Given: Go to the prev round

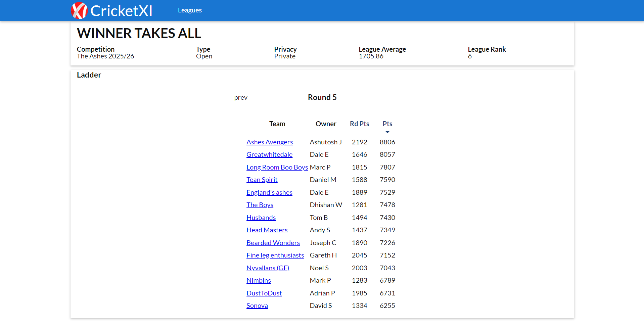Looking at the screenshot, I should 241,98.
